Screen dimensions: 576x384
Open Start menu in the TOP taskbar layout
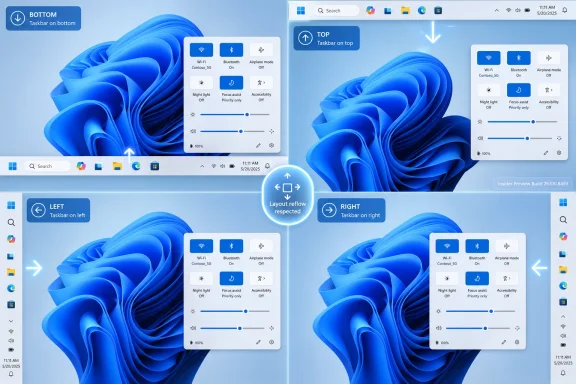[x=301, y=11]
